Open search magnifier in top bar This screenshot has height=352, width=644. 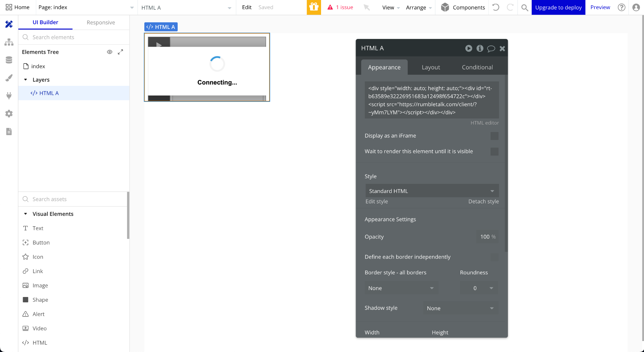click(525, 7)
